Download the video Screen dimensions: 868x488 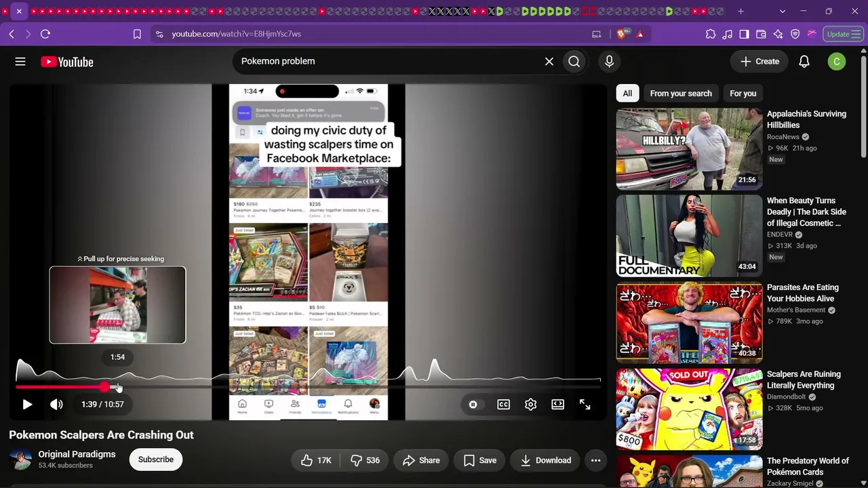click(x=546, y=460)
